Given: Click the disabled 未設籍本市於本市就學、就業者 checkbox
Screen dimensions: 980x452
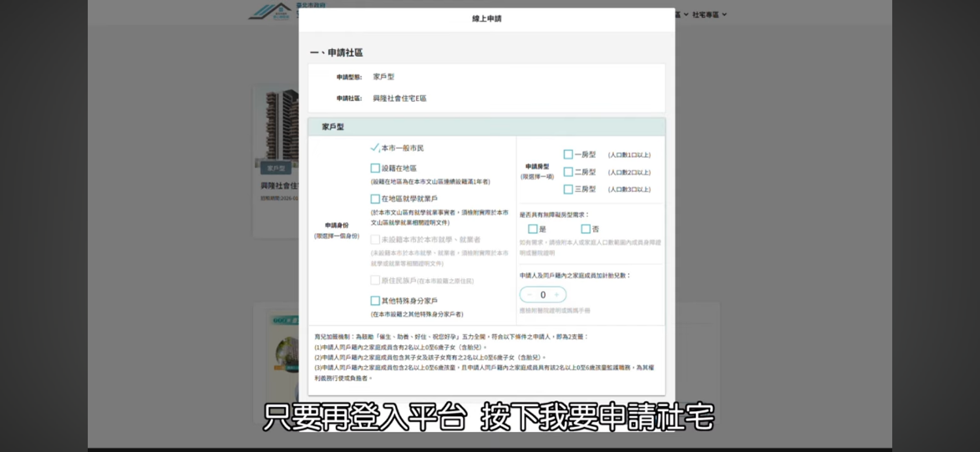Looking at the screenshot, I should click(375, 240).
